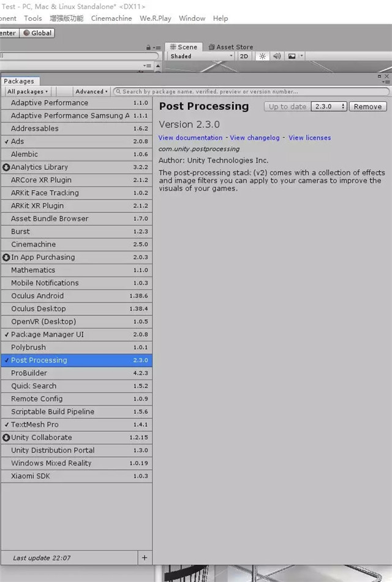Click Unity Collaborate update arrow icon
The width and height of the screenshot is (392, 582).
[x=7, y=437]
